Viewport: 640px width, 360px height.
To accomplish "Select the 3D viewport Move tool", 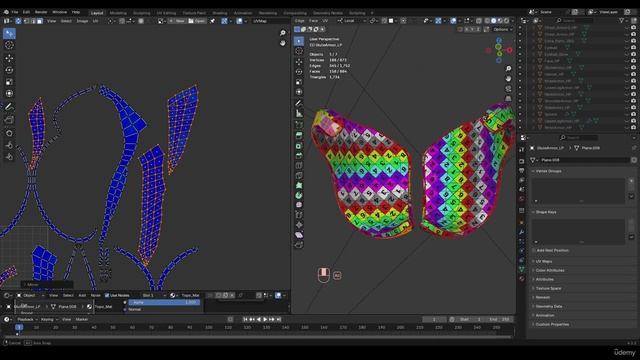I will (x=299, y=62).
